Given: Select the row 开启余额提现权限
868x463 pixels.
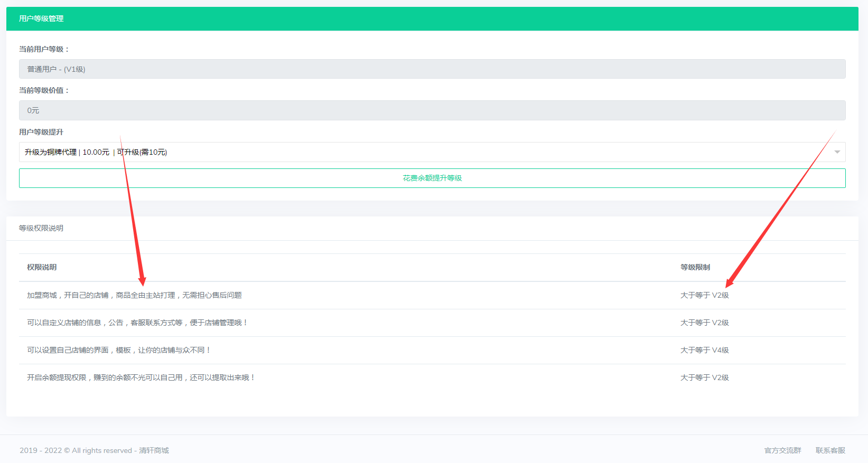Looking at the screenshot, I should 432,377.
